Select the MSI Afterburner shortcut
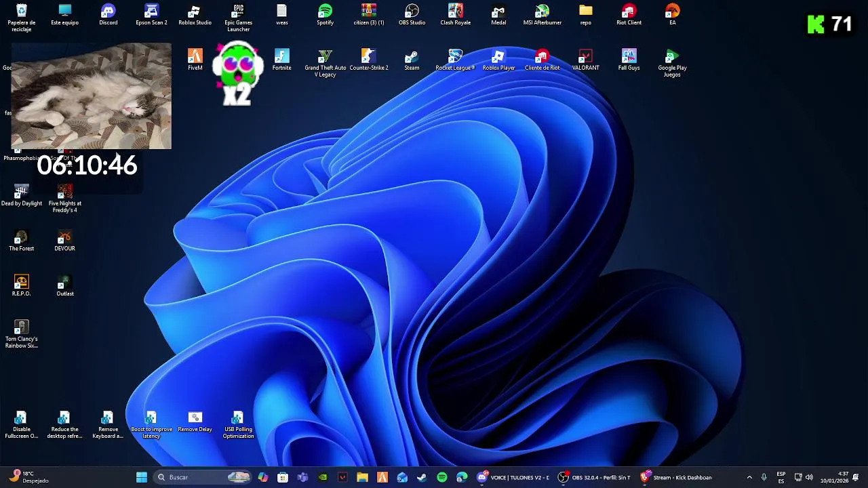This screenshot has height=488, width=868. (x=542, y=15)
